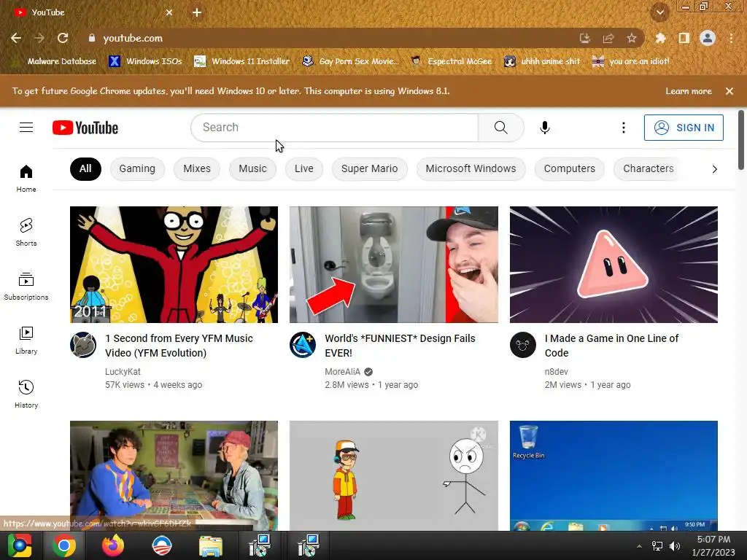This screenshot has width=747, height=560.
Task: Open Chrome profile avatar
Action: (x=708, y=38)
